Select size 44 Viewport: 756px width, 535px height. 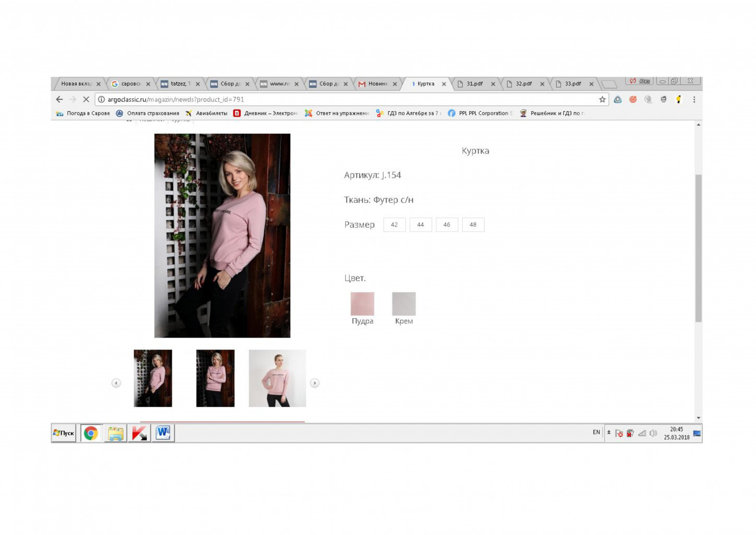[x=420, y=225]
